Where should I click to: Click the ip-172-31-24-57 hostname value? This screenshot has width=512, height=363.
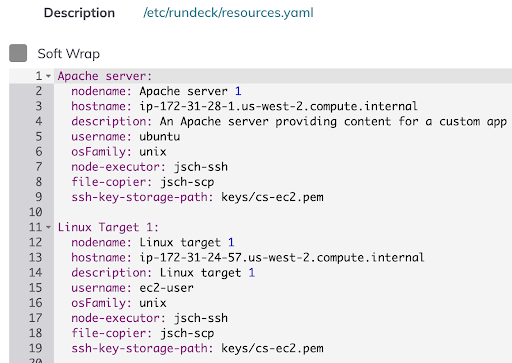point(282,258)
